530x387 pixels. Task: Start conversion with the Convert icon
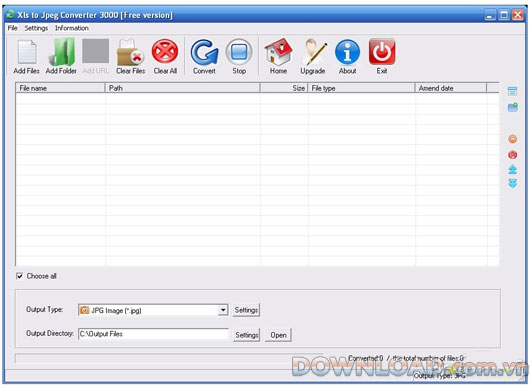pos(204,52)
